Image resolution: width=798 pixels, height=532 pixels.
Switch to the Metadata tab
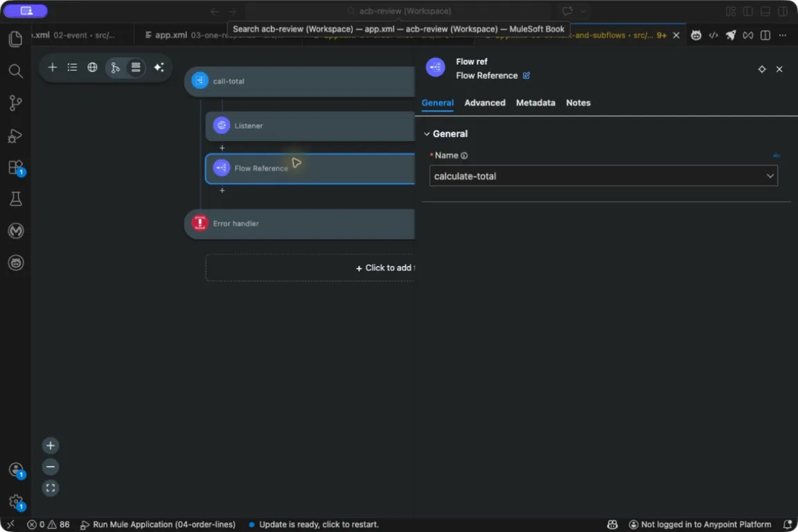point(535,103)
